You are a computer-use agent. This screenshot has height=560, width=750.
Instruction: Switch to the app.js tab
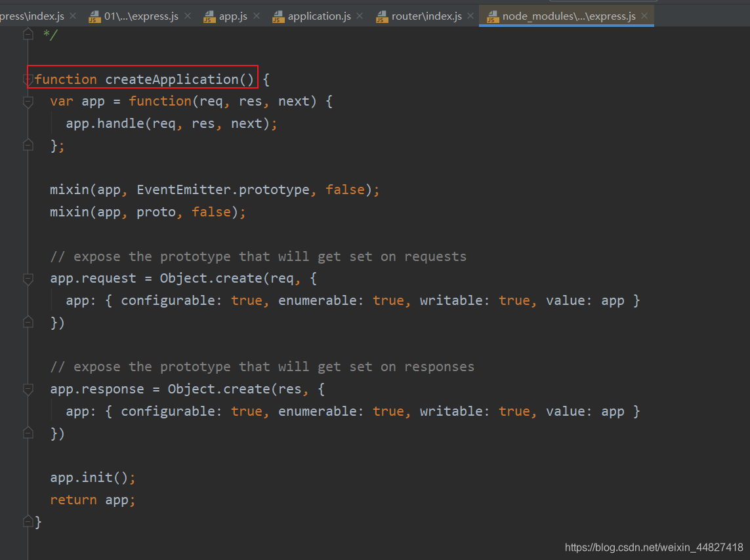[x=233, y=16]
